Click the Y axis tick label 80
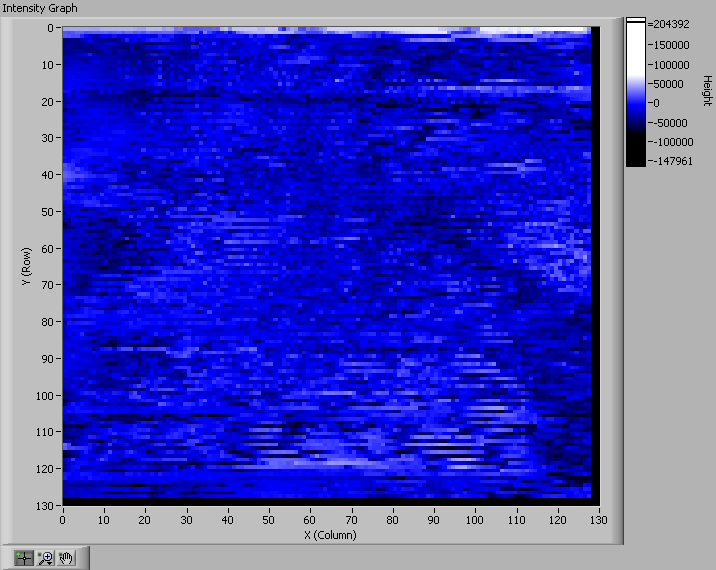 [x=48, y=322]
